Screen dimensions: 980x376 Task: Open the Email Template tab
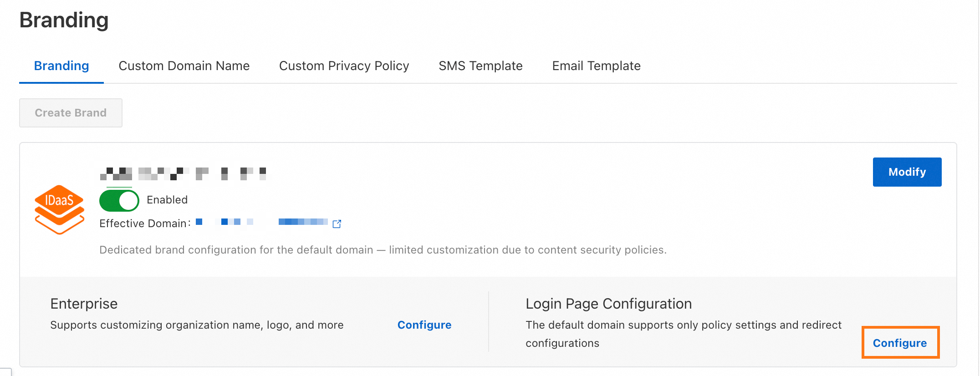pos(596,66)
